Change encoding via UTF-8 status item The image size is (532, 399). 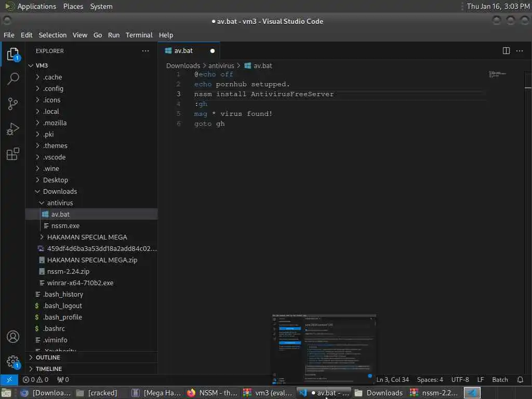click(460, 380)
